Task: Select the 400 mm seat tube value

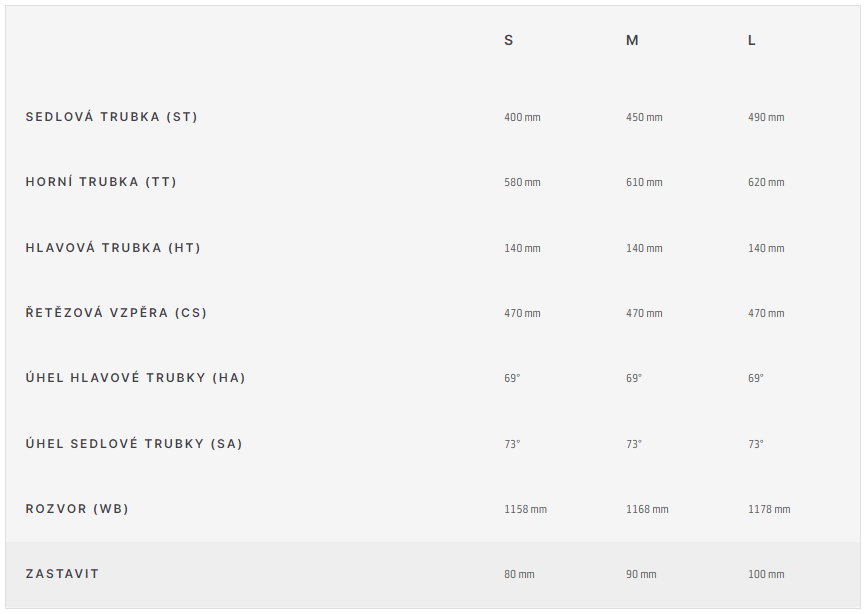Action: 522,117
